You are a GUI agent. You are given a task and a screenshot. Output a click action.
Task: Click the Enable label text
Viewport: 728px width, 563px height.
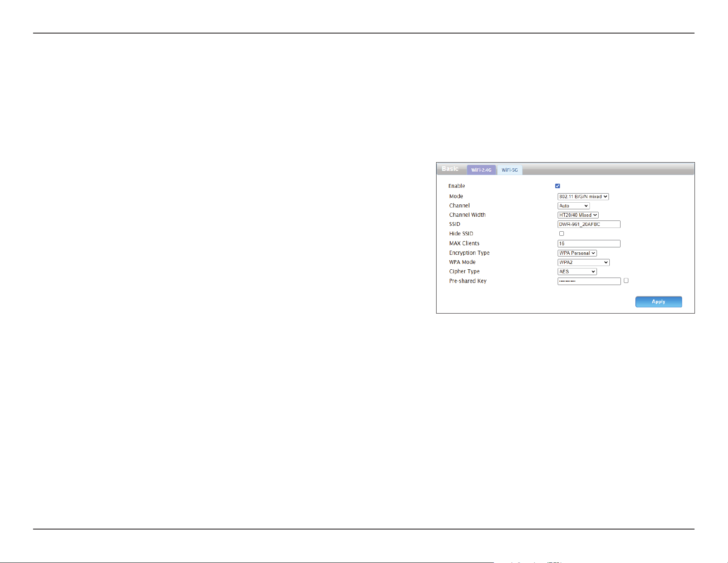pos(456,186)
